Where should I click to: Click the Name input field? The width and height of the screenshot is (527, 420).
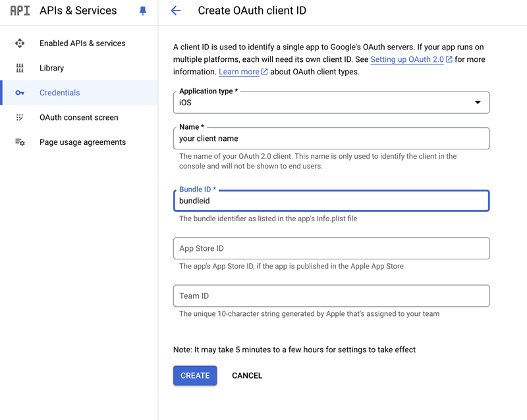331,138
